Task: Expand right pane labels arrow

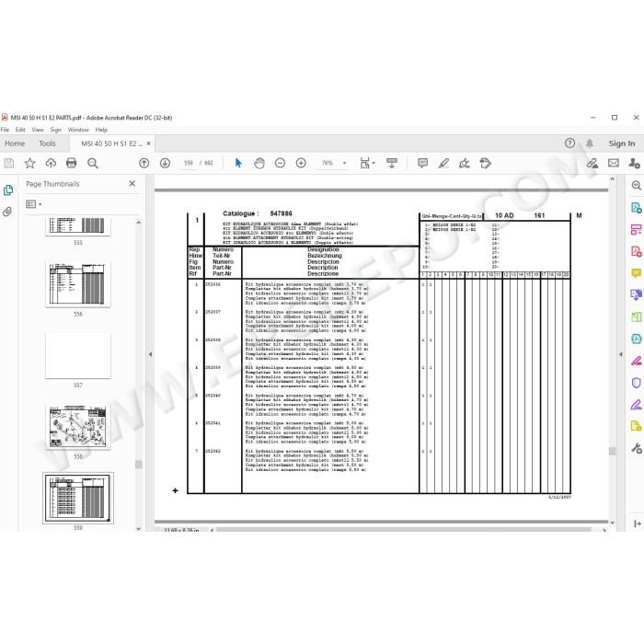Action: tap(637, 523)
